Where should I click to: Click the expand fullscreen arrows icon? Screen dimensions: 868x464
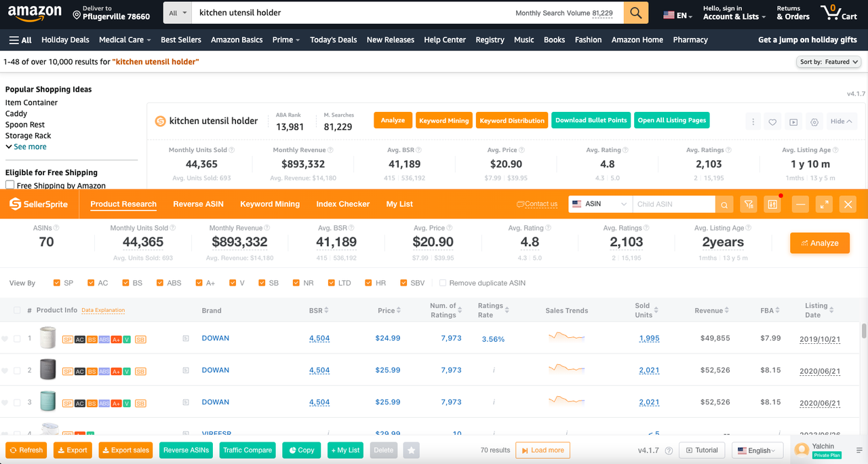[x=824, y=204]
